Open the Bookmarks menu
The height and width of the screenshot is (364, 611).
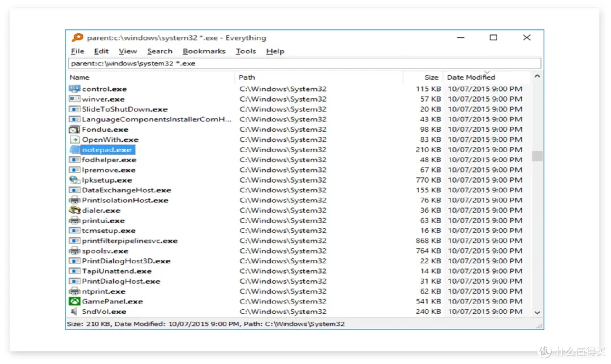pos(204,51)
